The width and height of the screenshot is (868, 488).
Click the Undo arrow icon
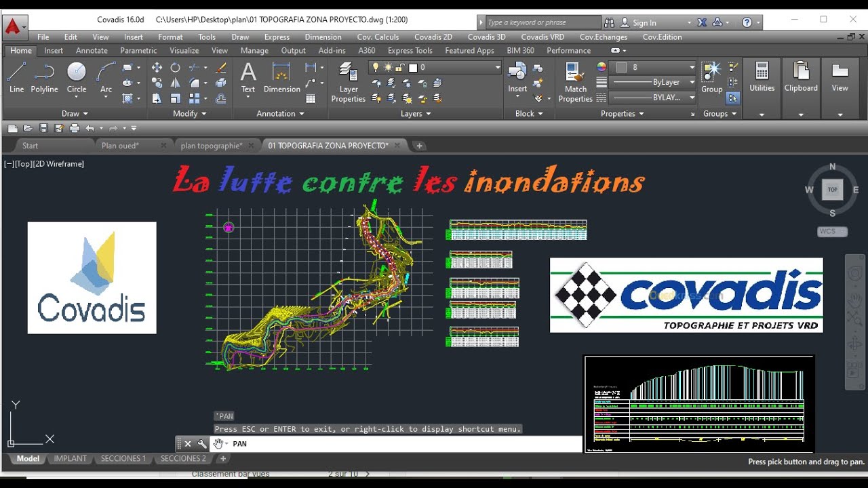pyautogui.click(x=90, y=128)
